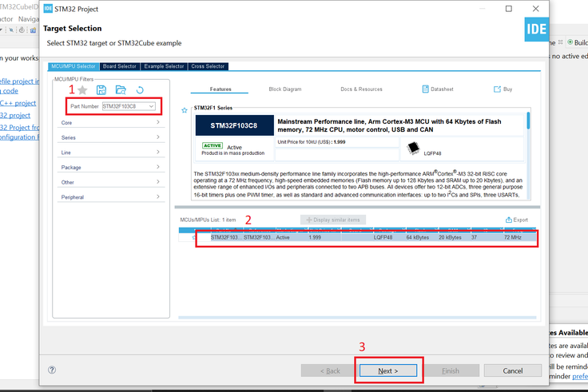
Task: Expand the Core filter section
Action: [111, 122]
